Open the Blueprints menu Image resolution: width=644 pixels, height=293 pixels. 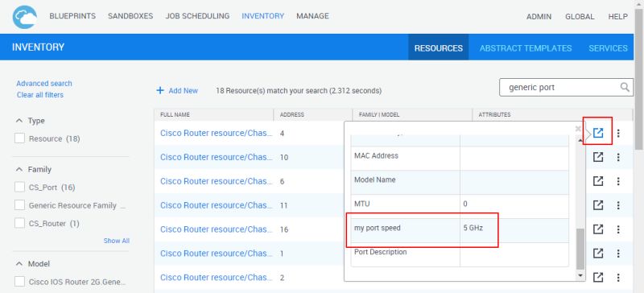pyautogui.click(x=72, y=16)
